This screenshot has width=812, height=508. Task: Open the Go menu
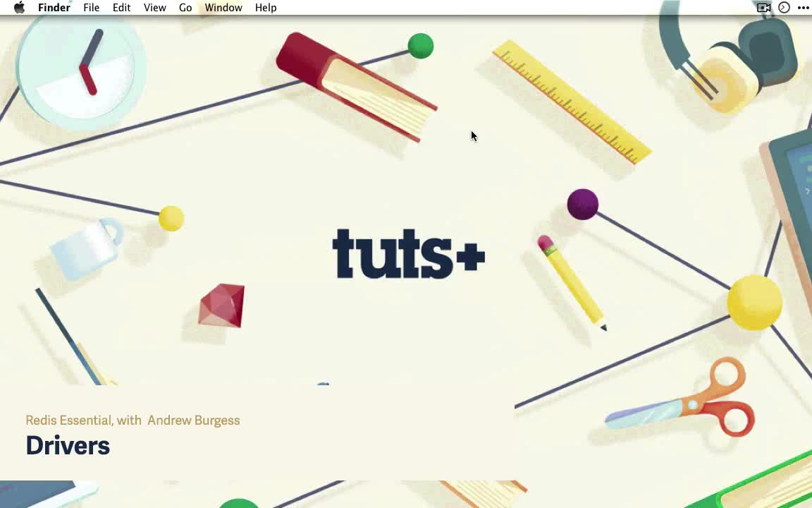[185, 8]
